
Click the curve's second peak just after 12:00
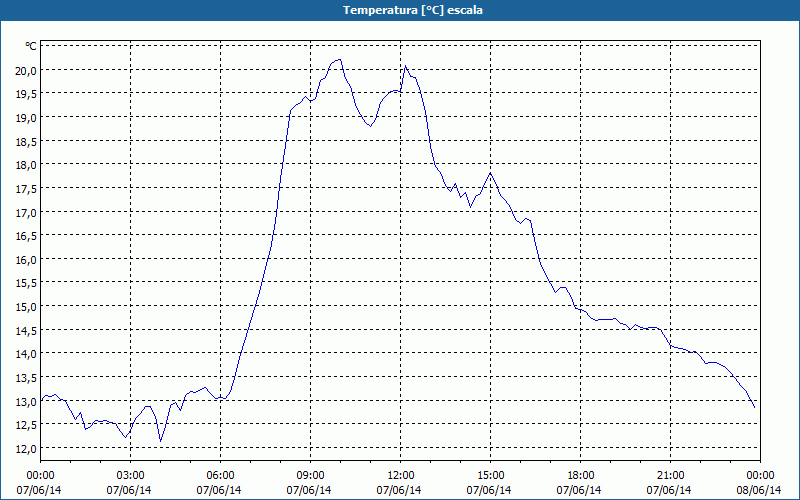[x=405, y=66]
